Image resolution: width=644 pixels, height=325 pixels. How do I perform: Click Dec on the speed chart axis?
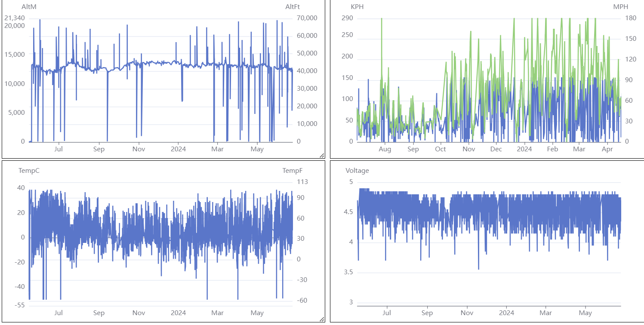[x=496, y=149]
